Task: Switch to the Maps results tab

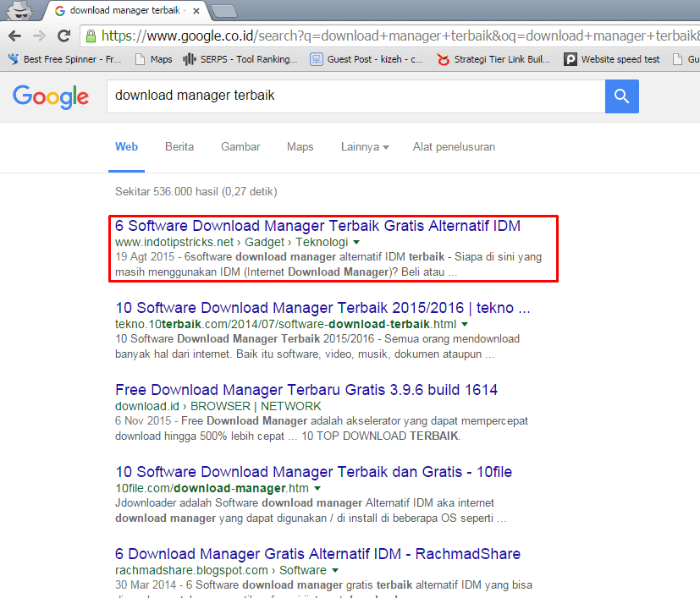Action: point(300,147)
